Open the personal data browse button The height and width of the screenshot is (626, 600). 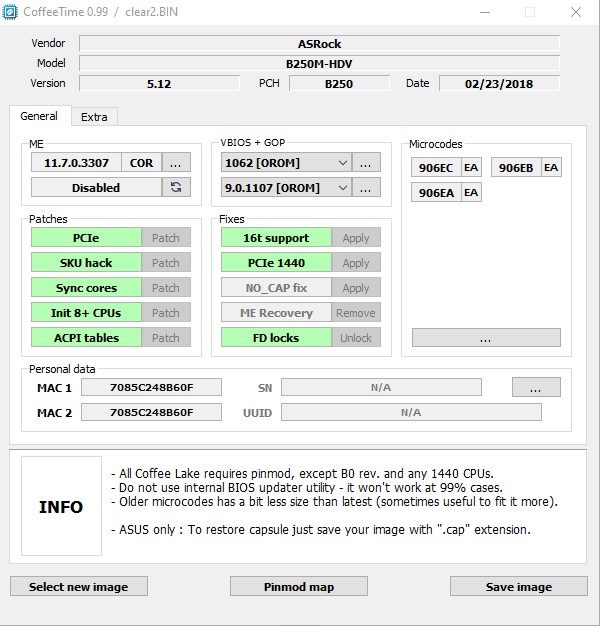click(x=536, y=387)
